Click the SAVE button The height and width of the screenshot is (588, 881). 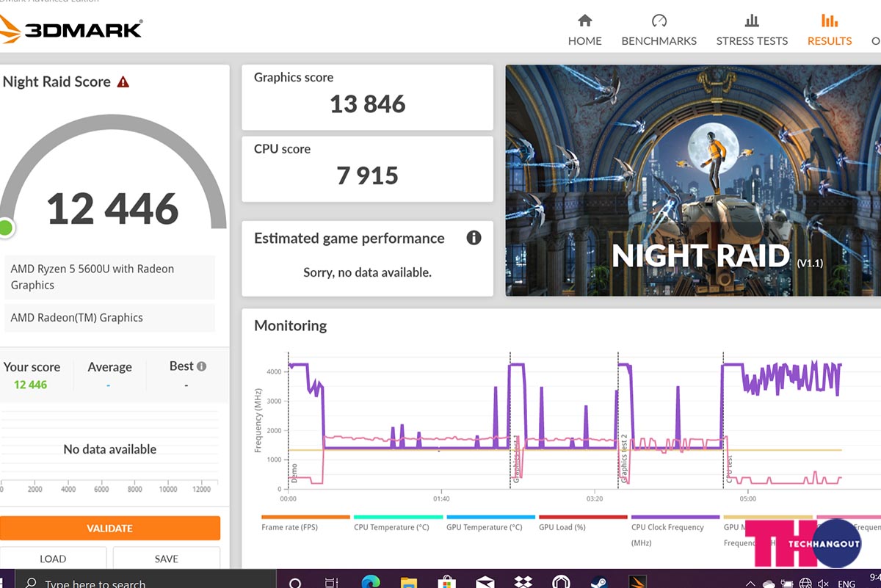point(167,558)
